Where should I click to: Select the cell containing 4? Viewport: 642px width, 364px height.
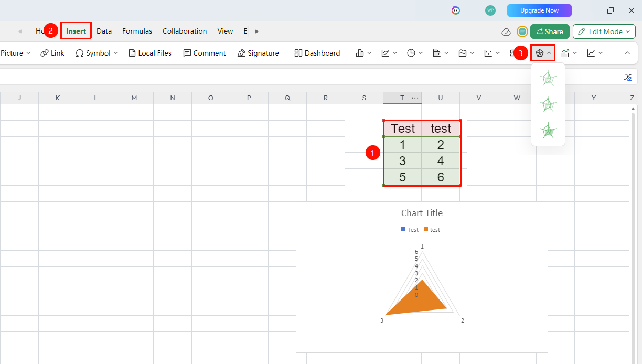click(441, 161)
